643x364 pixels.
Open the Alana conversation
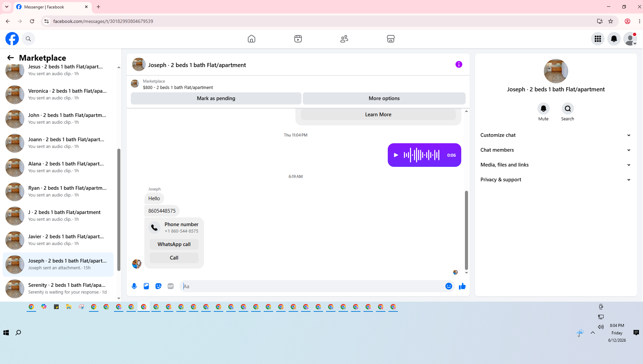(x=58, y=167)
